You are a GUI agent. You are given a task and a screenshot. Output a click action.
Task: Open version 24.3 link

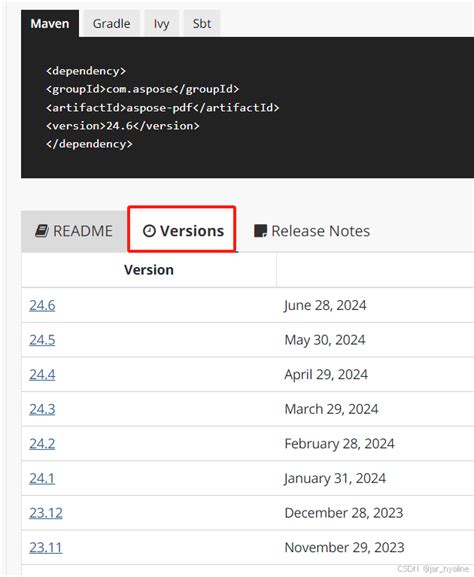[42, 409]
